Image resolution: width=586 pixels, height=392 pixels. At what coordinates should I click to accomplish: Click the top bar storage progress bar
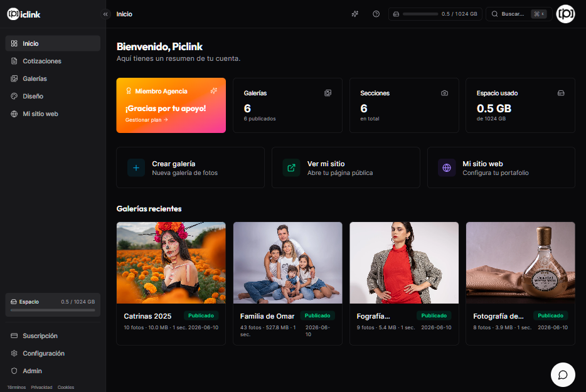click(x=420, y=14)
